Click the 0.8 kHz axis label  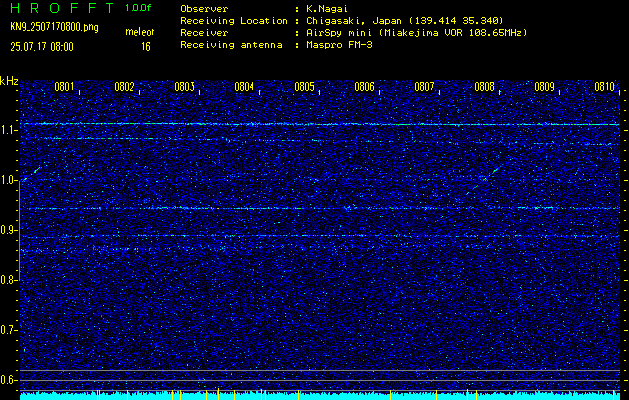(9, 280)
